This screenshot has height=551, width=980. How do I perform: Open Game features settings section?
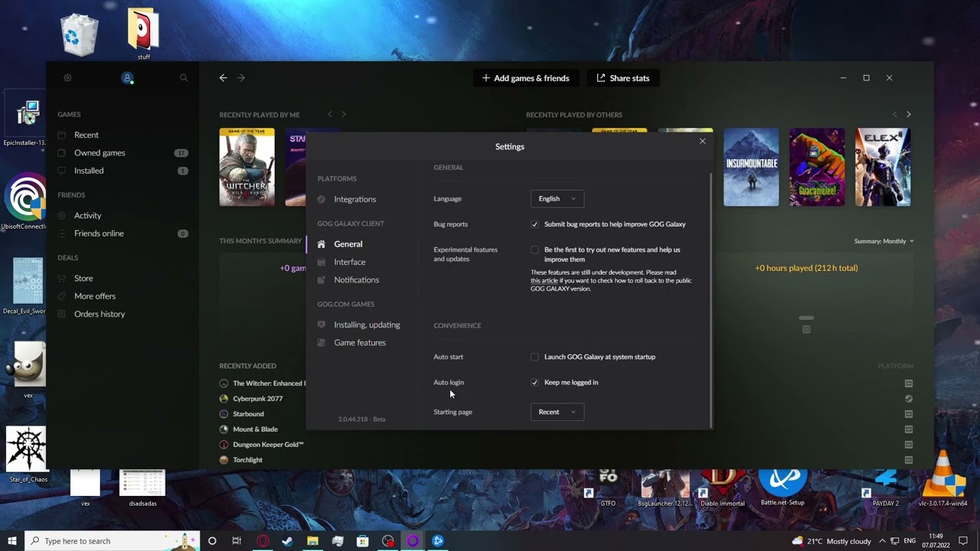pos(360,343)
